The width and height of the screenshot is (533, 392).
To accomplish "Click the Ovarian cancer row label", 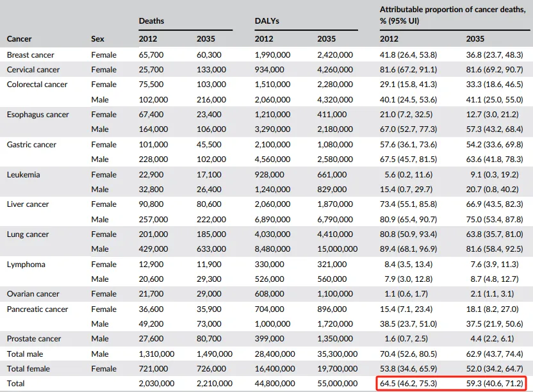I will (33, 294).
